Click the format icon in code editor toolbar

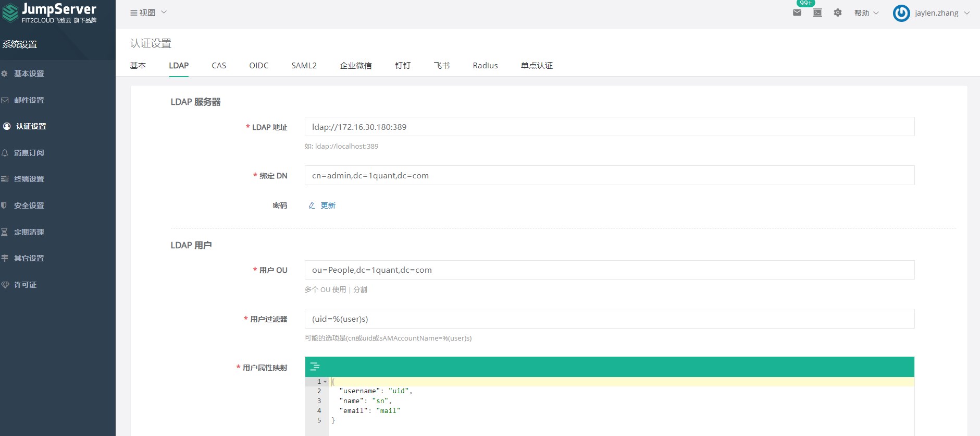315,367
